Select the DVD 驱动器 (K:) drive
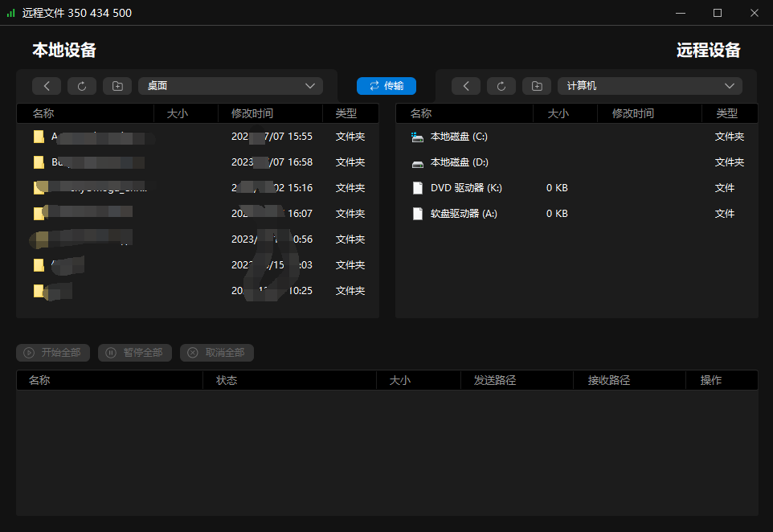This screenshot has width=773, height=532. pos(466,188)
